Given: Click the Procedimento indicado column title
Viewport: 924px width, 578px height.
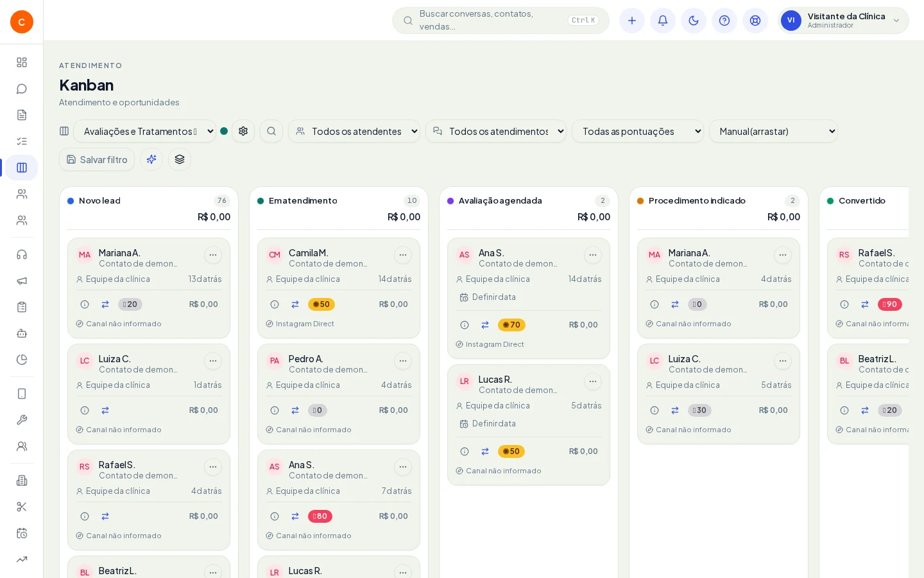Looking at the screenshot, I should coord(697,201).
